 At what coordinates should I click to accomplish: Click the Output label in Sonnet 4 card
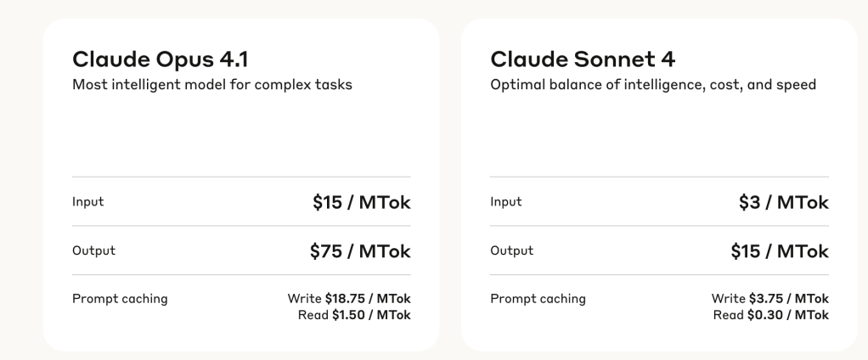(511, 250)
